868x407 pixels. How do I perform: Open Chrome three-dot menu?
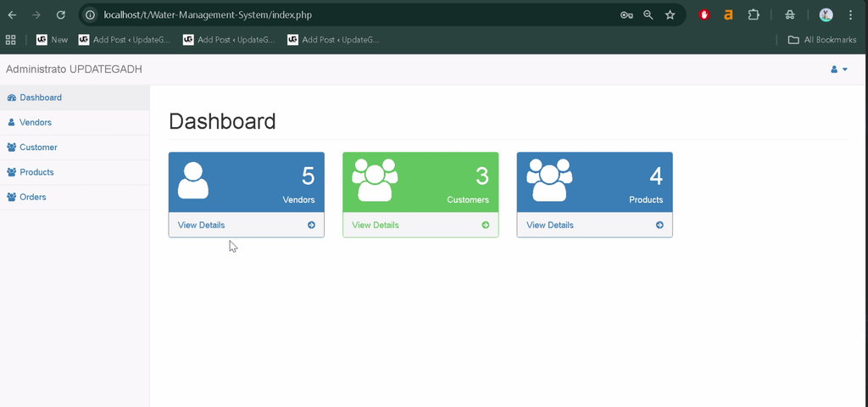click(x=851, y=15)
